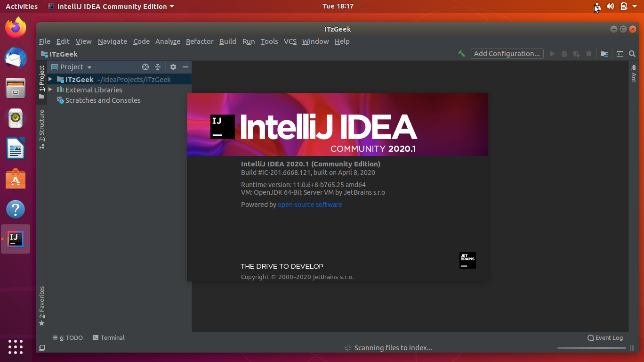Open Add Configuration dialog
This screenshot has width=644, height=362.
507,53
